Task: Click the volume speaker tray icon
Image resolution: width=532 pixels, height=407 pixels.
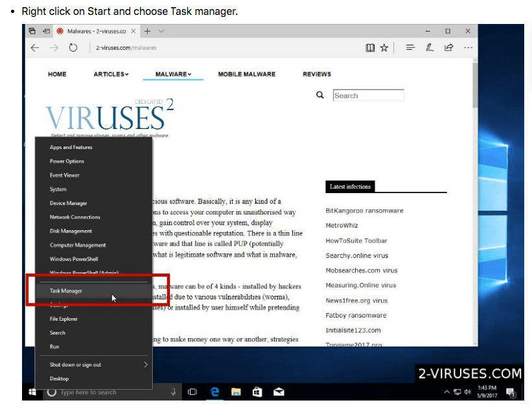Action: (x=468, y=392)
